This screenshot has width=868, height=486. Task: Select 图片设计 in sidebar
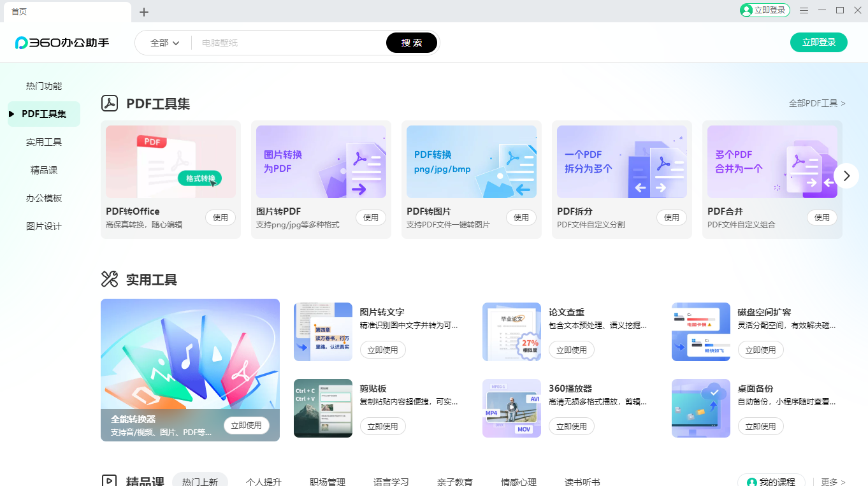[x=44, y=226]
